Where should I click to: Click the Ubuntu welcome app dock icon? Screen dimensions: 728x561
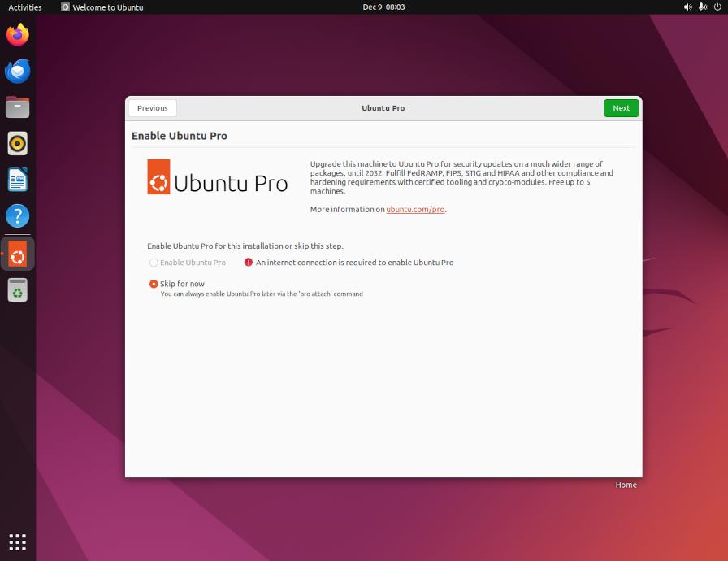18,254
